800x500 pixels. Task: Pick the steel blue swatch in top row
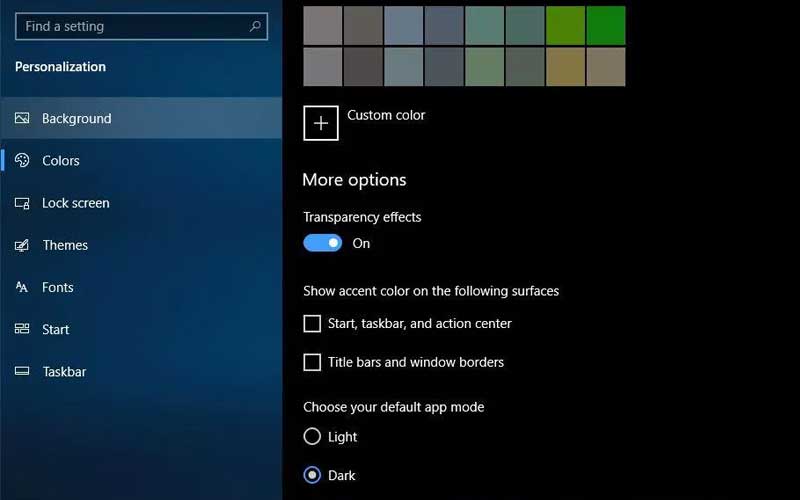(404, 26)
